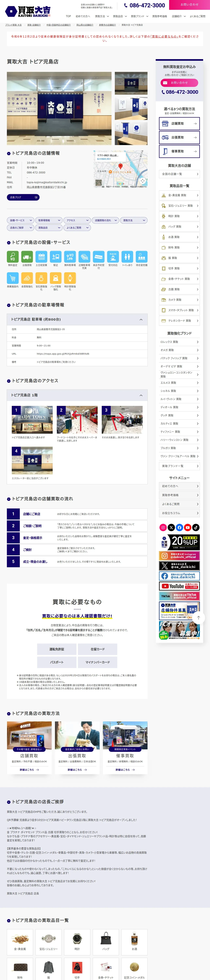Click 倉敷市の店舗紹介 breadcrumb link
Image resolution: width=210 pixels, height=980 pixels.
click(107, 25)
